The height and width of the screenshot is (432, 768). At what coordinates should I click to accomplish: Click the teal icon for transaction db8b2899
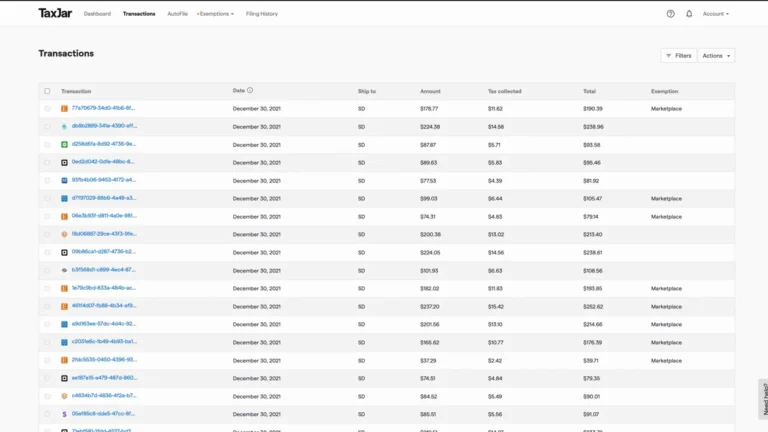point(64,126)
